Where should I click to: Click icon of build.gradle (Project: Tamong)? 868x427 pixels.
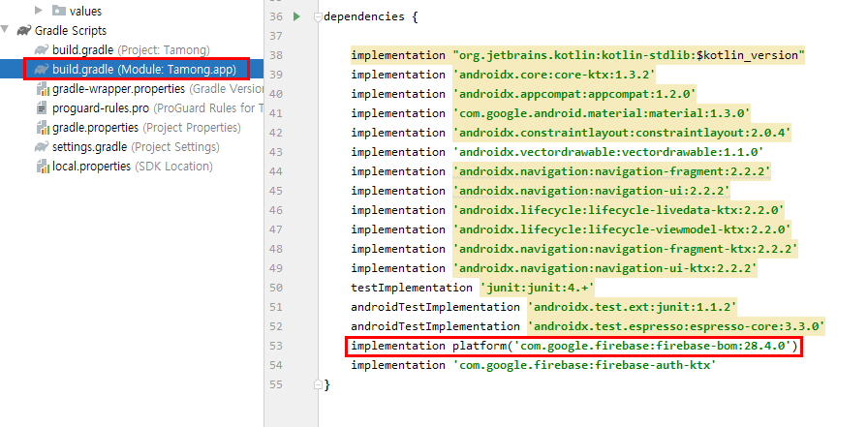42,49
